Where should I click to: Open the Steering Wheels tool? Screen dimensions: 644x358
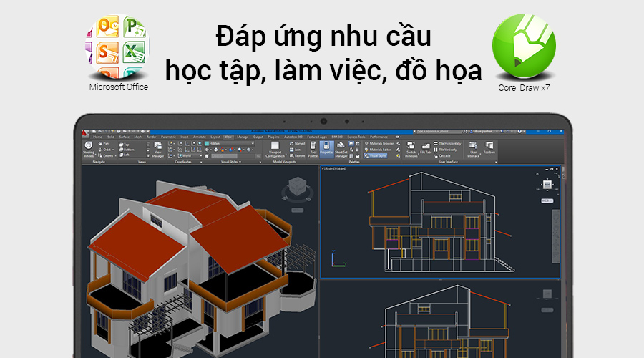click(x=88, y=150)
